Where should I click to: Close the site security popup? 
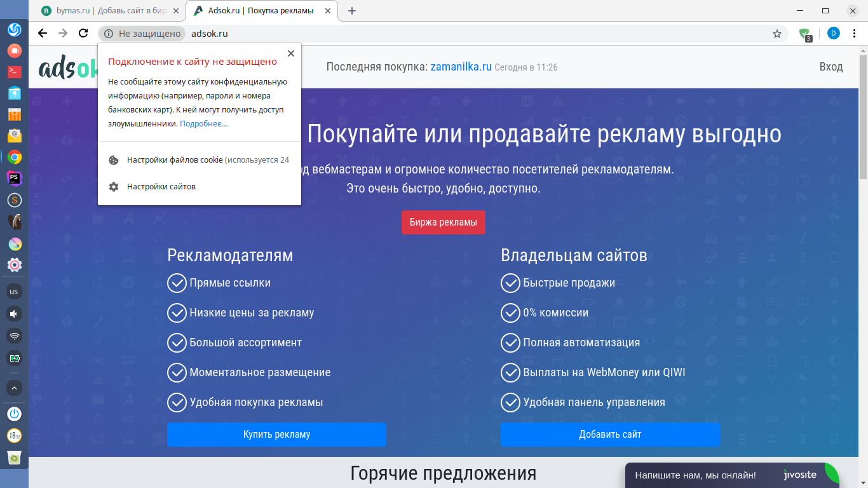tap(291, 53)
